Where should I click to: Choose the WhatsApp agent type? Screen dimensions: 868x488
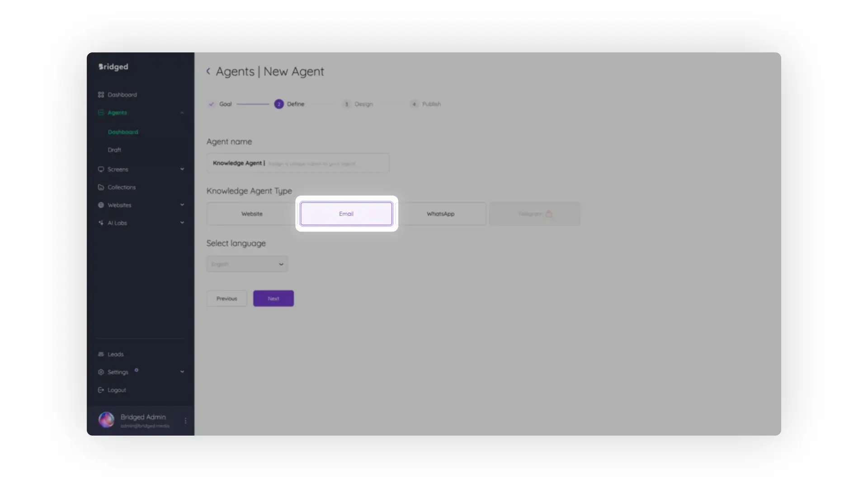pyautogui.click(x=440, y=214)
